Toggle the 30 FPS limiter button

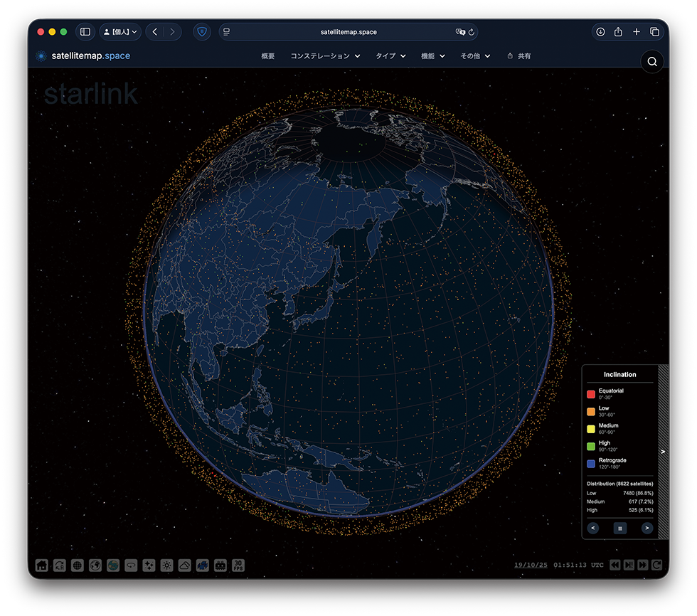(x=238, y=565)
